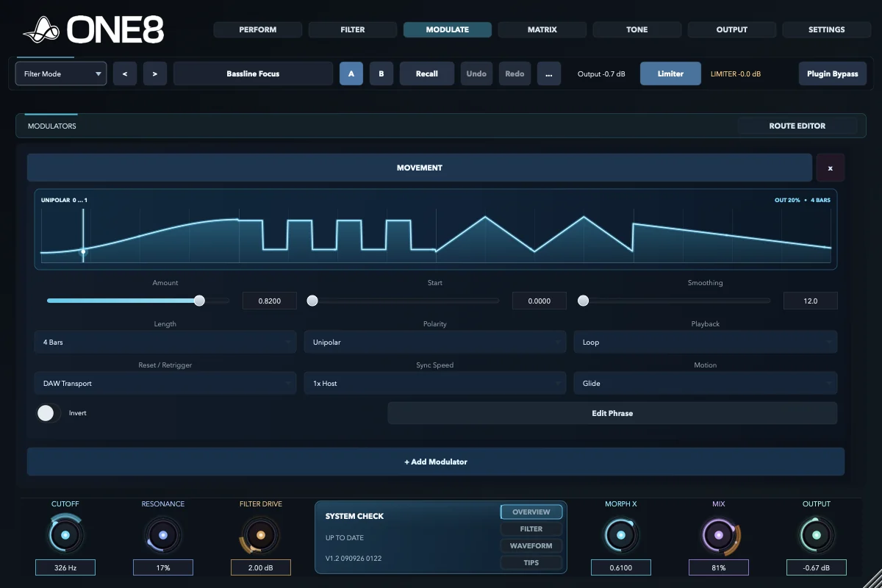Screen dimensions: 882x588
Task: Toggle Plugin Bypass
Action: (x=833, y=73)
